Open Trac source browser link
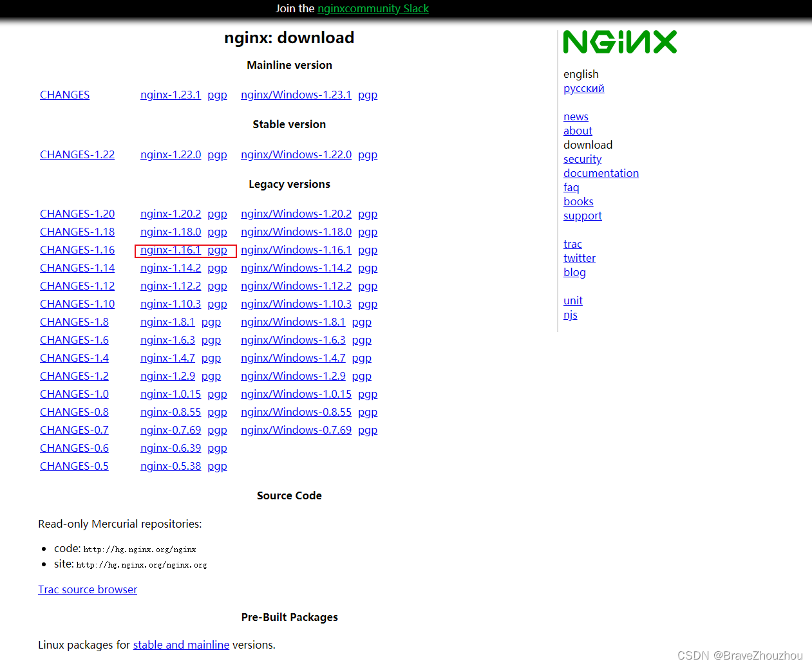The image size is (812, 666). (88, 589)
